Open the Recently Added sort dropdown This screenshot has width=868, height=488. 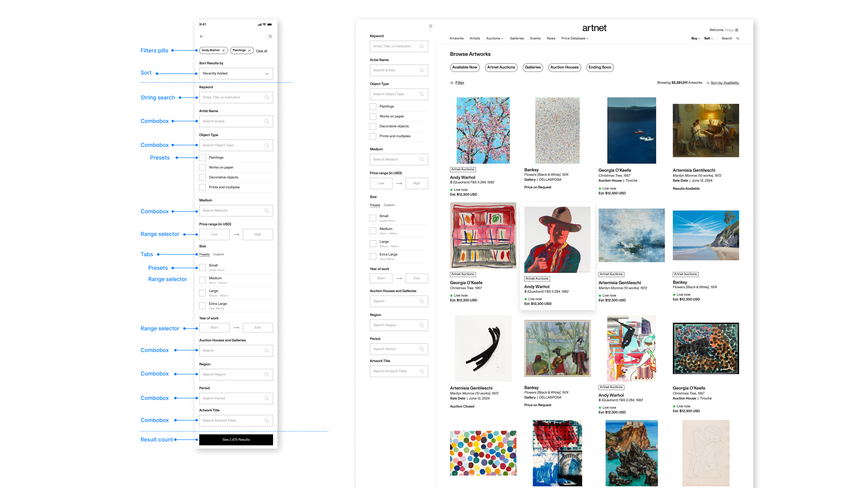tap(236, 73)
